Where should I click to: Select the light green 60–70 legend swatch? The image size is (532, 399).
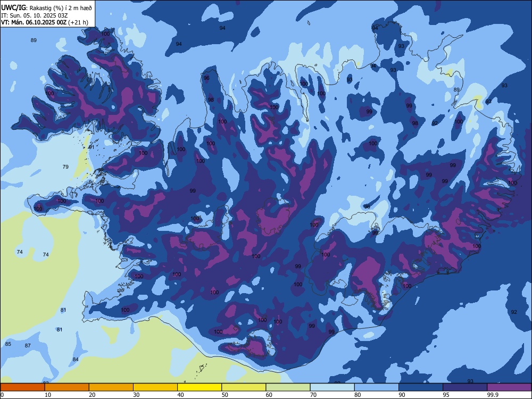288,387
